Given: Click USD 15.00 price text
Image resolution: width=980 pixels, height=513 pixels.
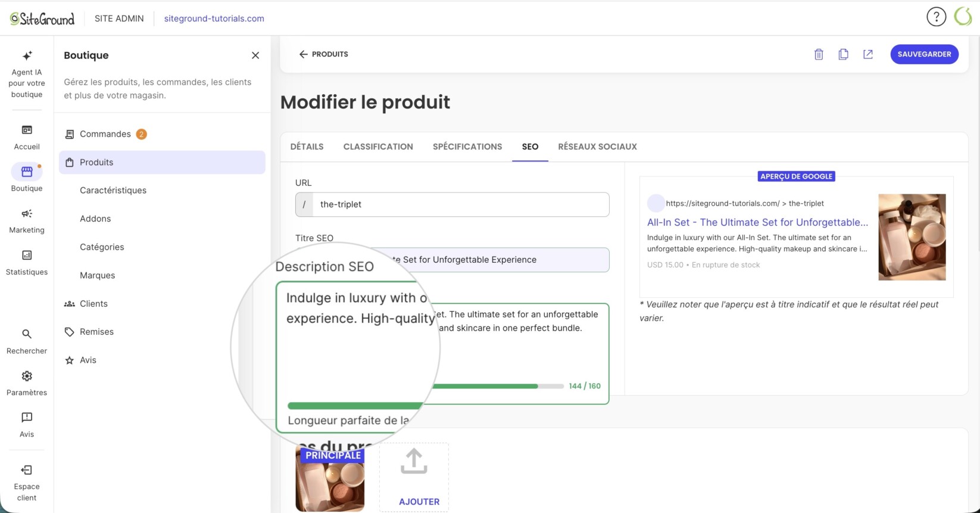Looking at the screenshot, I should click(x=665, y=265).
